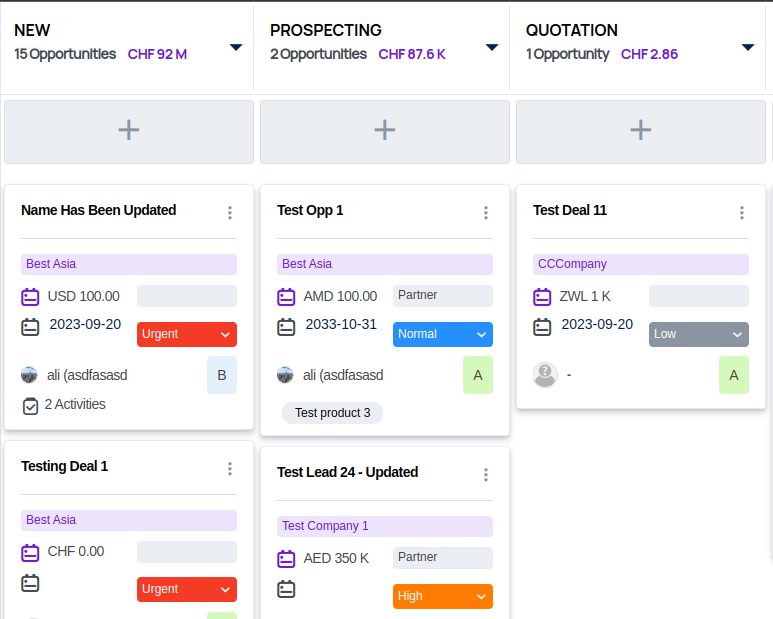Open three-dot menu on Test Deal 11 card

tap(742, 212)
